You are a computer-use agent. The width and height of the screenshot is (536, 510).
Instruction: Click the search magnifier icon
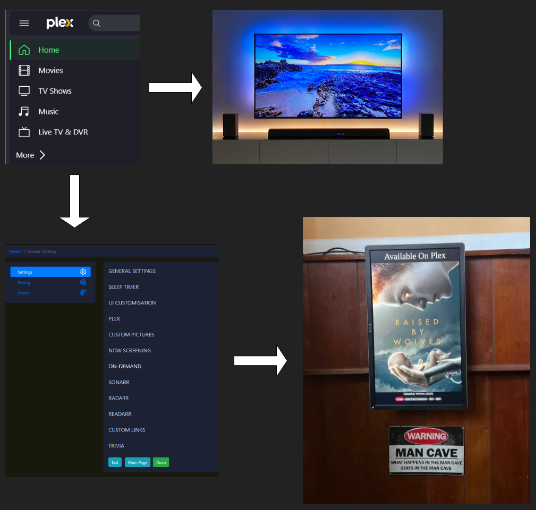click(x=96, y=23)
